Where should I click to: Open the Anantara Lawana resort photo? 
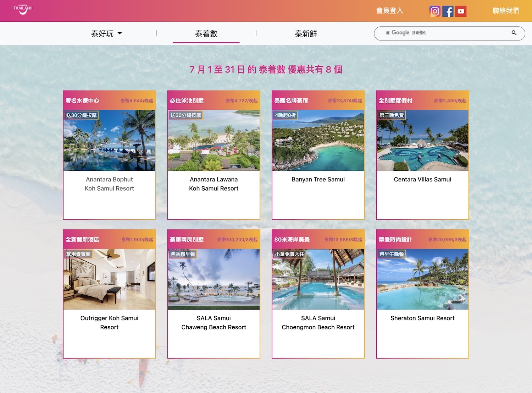(x=214, y=140)
